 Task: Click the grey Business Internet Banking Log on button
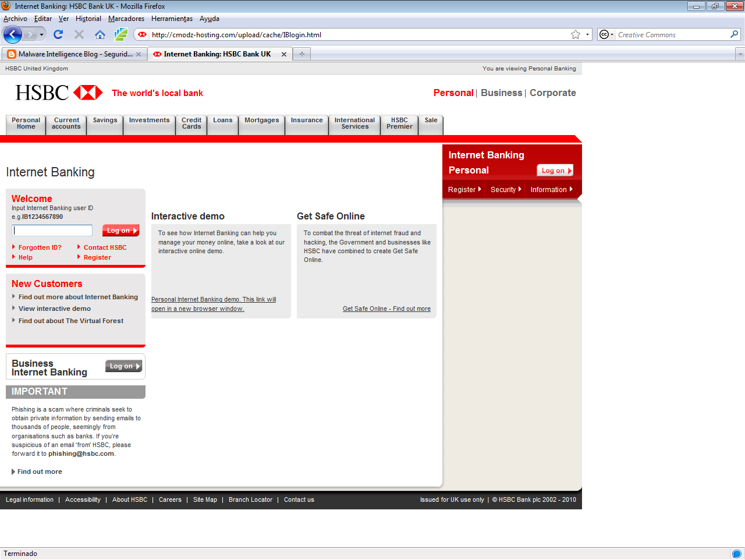click(123, 366)
